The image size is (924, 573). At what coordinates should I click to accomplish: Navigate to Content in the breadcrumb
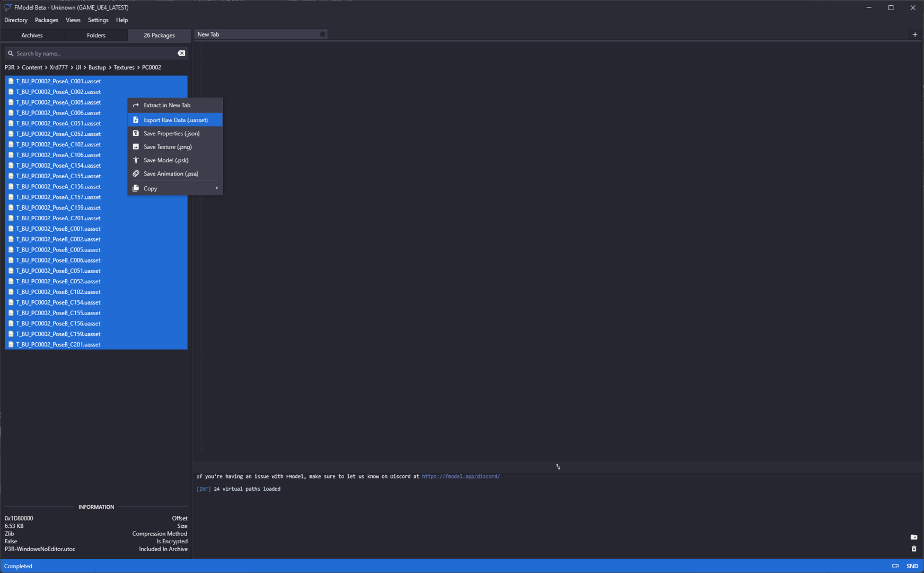pyautogui.click(x=32, y=67)
